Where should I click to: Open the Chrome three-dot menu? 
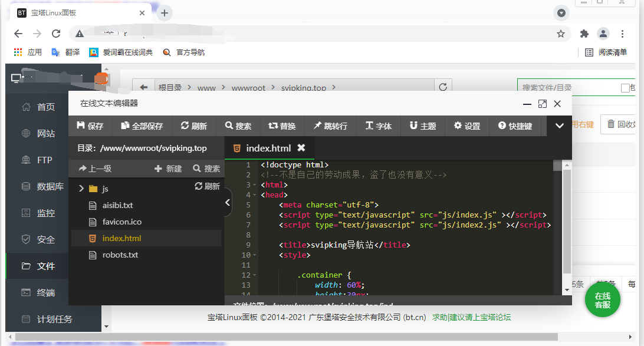point(623,34)
